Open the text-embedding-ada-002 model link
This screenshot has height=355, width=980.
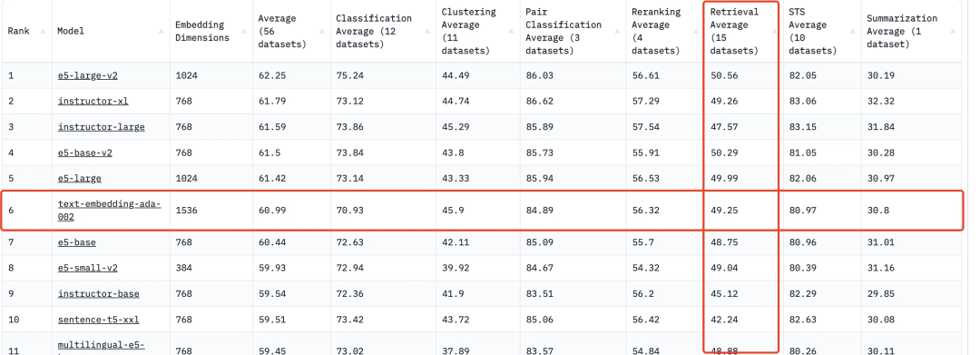(109, 211)
